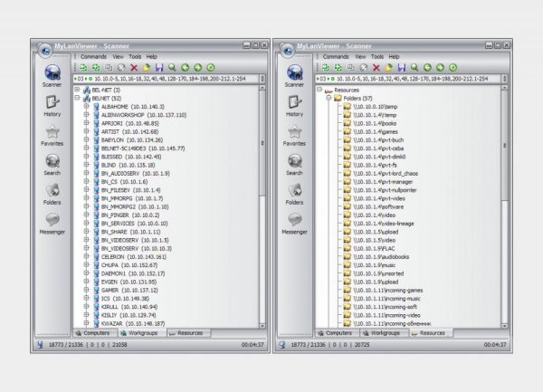Click status bar computer icon in left window
The width and height of the screenshot is (543, 392).
point(40,345)
